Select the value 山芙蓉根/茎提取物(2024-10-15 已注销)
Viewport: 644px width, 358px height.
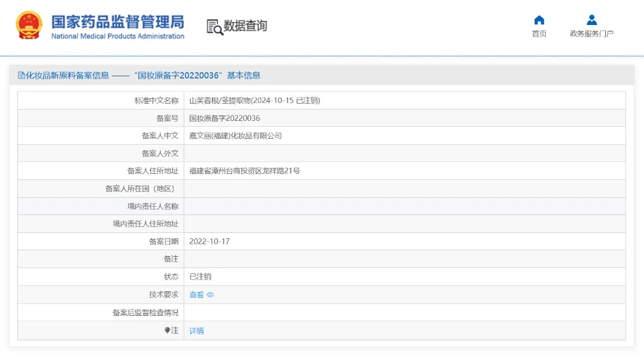pyautogui.click(x=254, y=101)
